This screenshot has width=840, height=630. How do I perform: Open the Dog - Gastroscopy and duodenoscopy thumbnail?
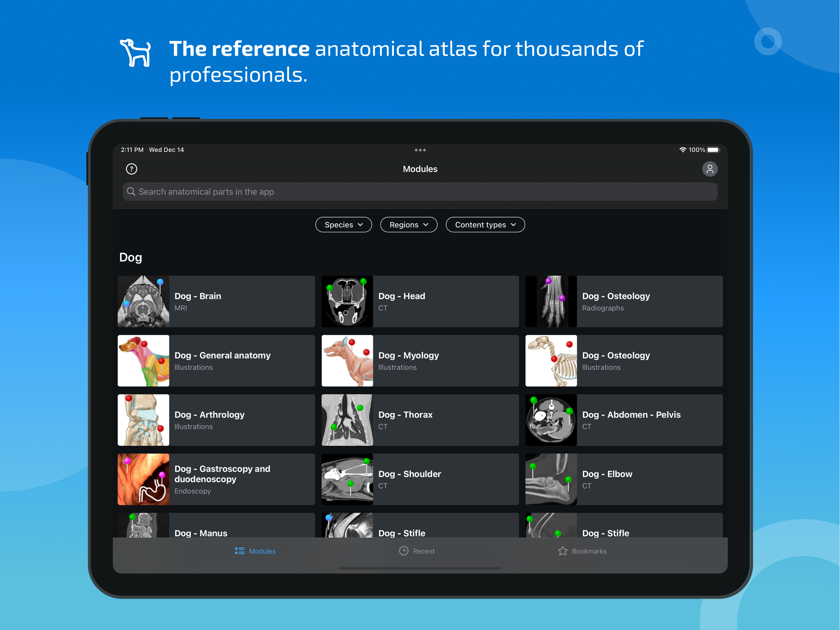click(144, 479)
